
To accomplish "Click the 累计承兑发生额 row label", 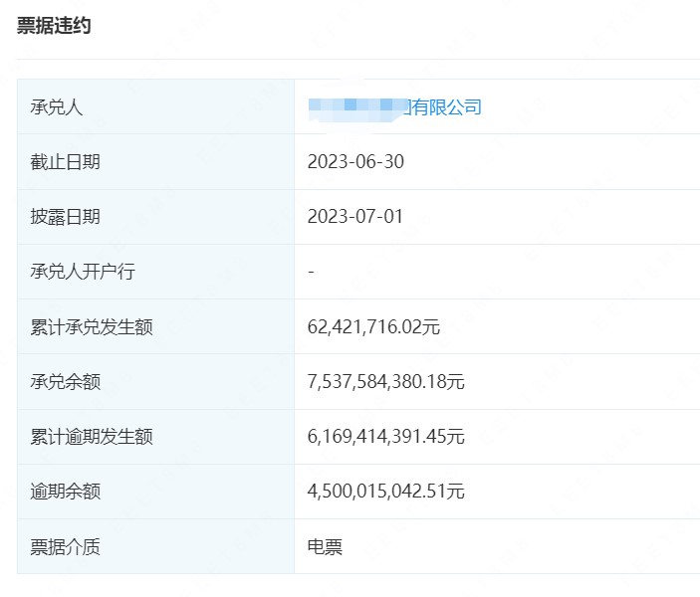I will [x=92, y=326].
